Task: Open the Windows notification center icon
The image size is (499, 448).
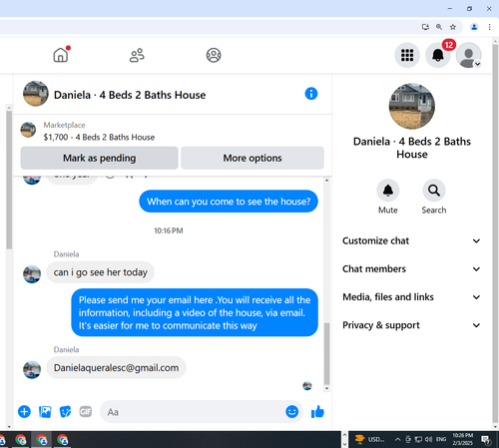Action: 486,440
